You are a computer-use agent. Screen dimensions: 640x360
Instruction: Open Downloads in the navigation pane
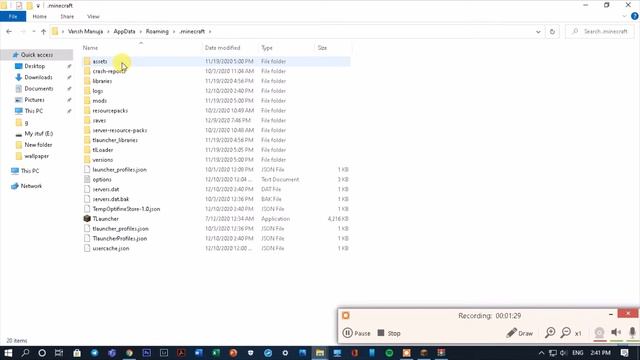(x=38, y=77)
